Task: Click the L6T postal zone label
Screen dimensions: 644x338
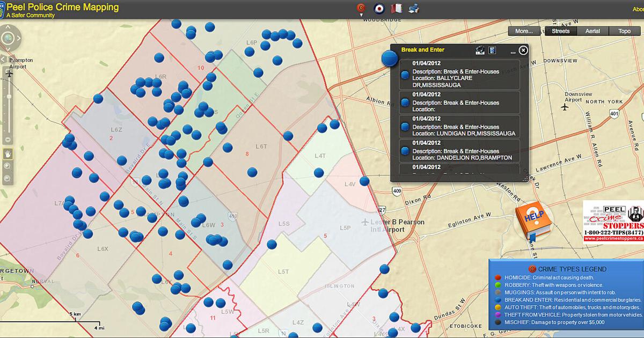Action: coord(261,146)
